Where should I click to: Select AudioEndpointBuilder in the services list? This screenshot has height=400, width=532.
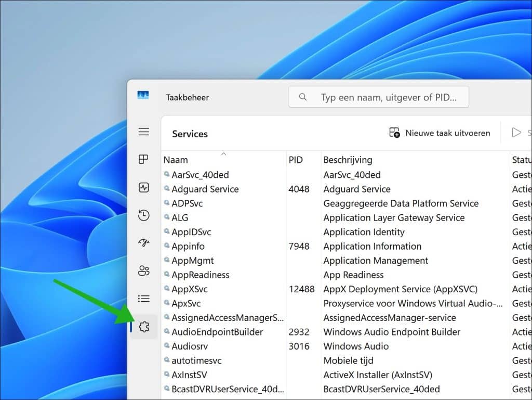pyautogui.click(x=217, y=332)
